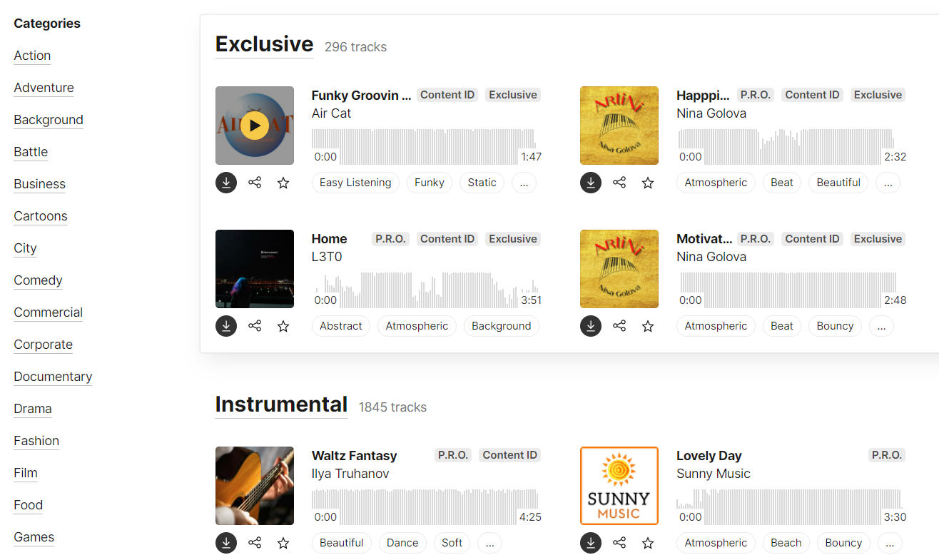Expand hidden tags on Motivat track

881,326
